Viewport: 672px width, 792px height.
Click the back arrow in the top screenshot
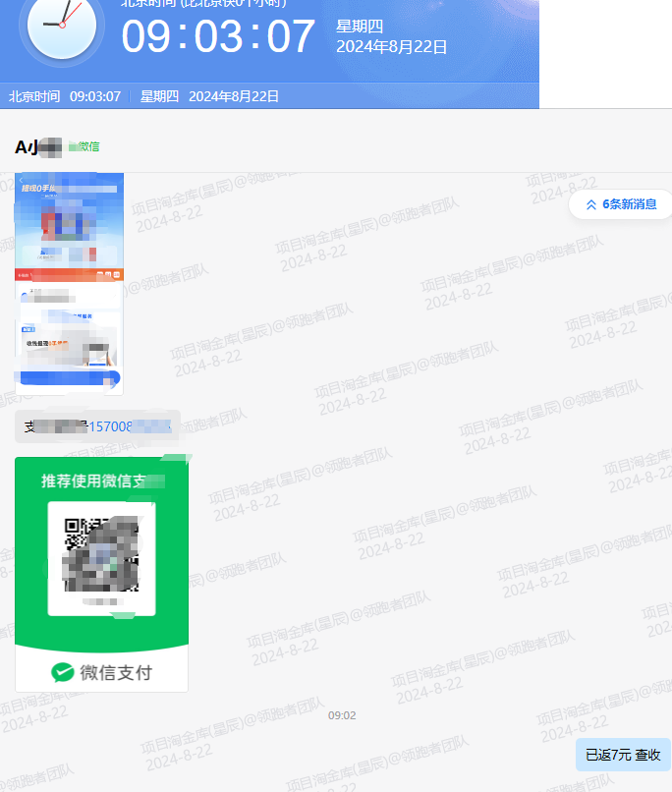click(x=21, y=179)
